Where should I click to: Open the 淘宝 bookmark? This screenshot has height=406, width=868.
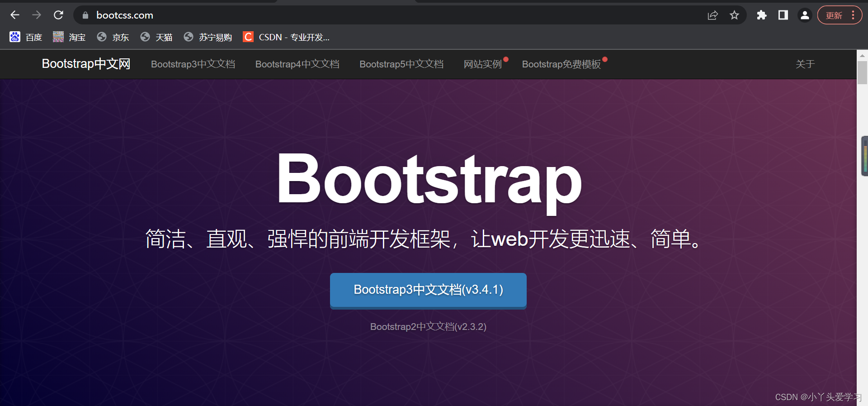[x=69, y=37]
